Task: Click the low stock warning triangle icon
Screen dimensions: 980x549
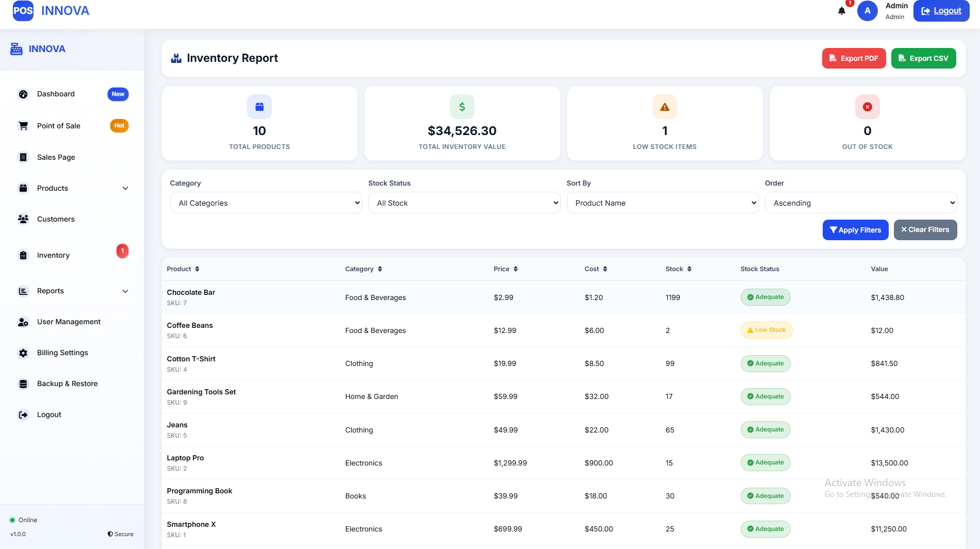Action: [x=664, y=107]
